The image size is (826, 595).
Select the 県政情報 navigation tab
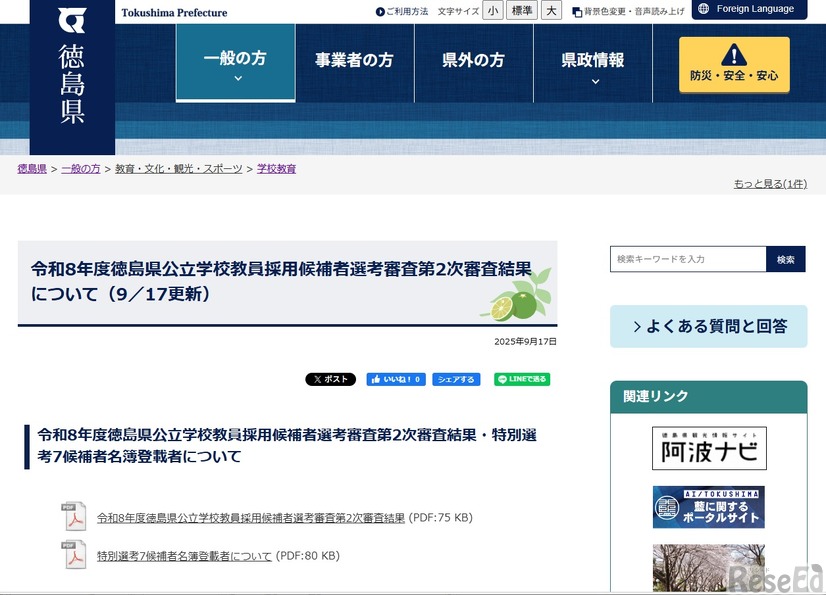[593, 63]
